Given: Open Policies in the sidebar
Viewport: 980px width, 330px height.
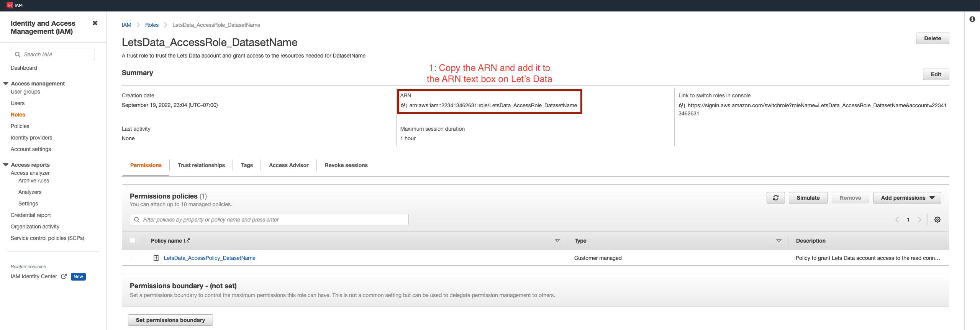Looking at the screenshot, I should click(x=20, y=126).
